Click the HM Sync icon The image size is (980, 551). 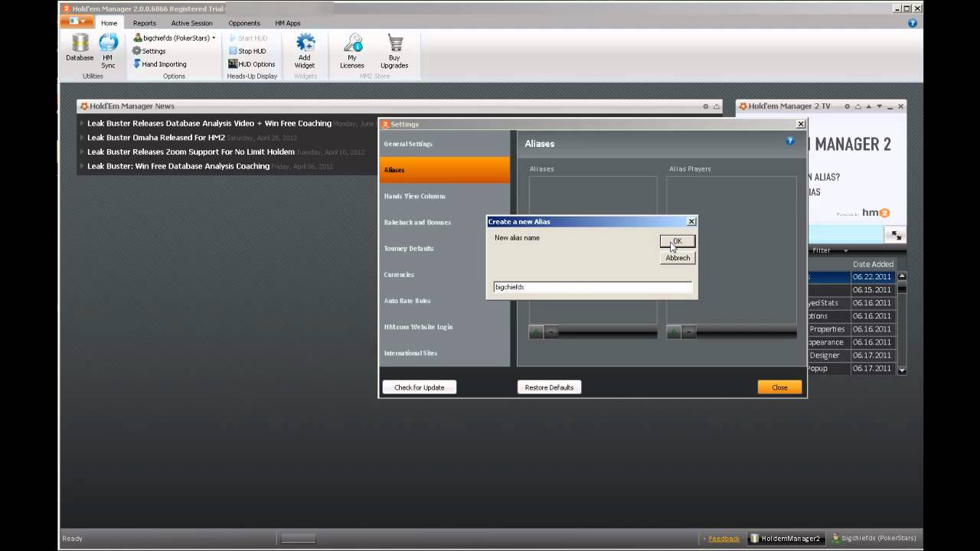[x=108, y=47]
